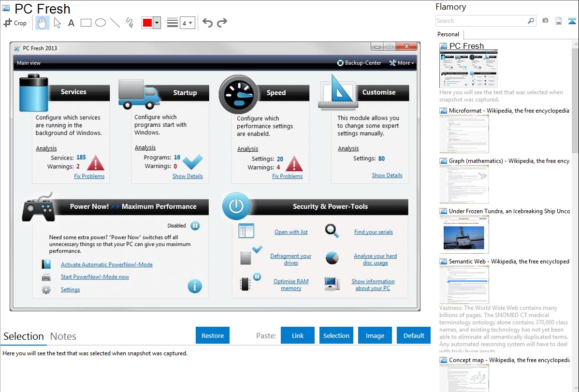Click Optimise RAM memory link
579x392 pixels.
291,285
